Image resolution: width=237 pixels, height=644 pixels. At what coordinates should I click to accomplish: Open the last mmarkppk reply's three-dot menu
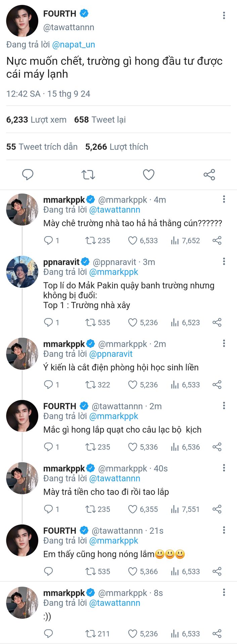224,592
